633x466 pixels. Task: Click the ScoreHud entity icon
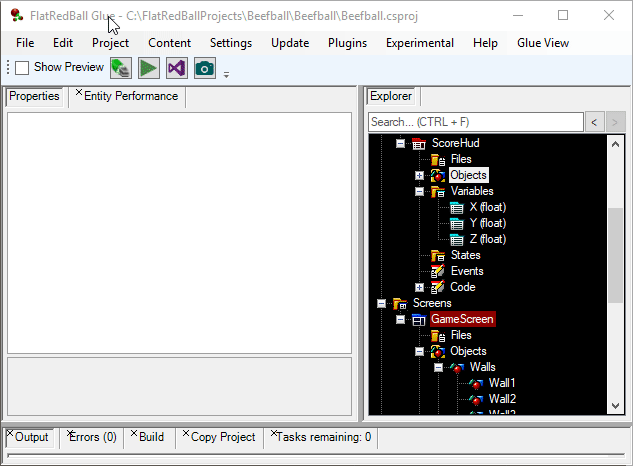click(x=419, y=143)
